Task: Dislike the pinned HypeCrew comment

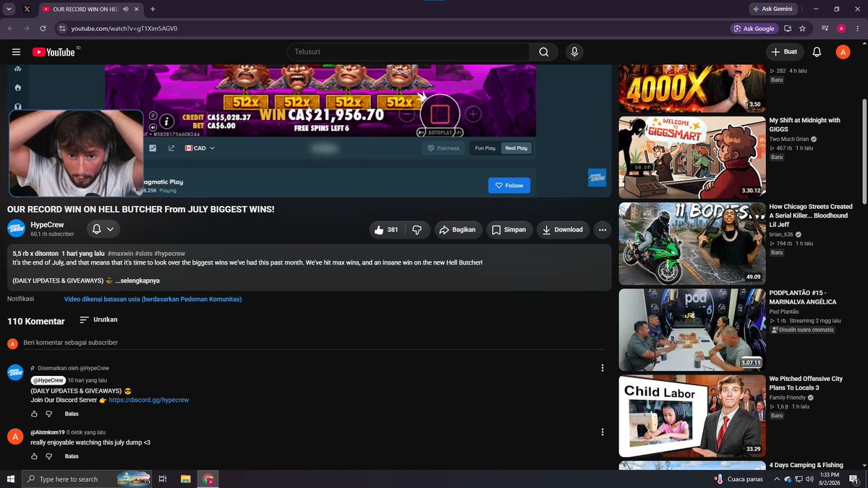Action: click(49, 414)
